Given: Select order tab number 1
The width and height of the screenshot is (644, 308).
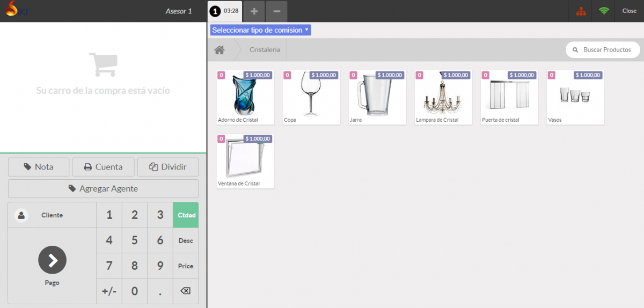Looking at the screenshot, I should 224,11.
